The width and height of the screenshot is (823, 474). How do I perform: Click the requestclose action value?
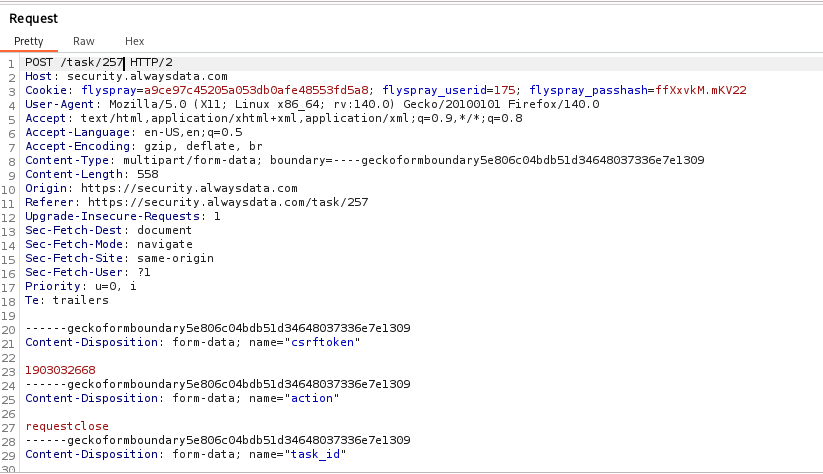click(x=67, y=426)
